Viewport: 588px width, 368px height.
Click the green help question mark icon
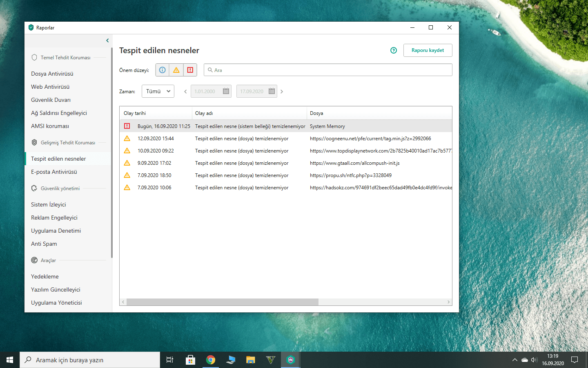click(393, 50)
